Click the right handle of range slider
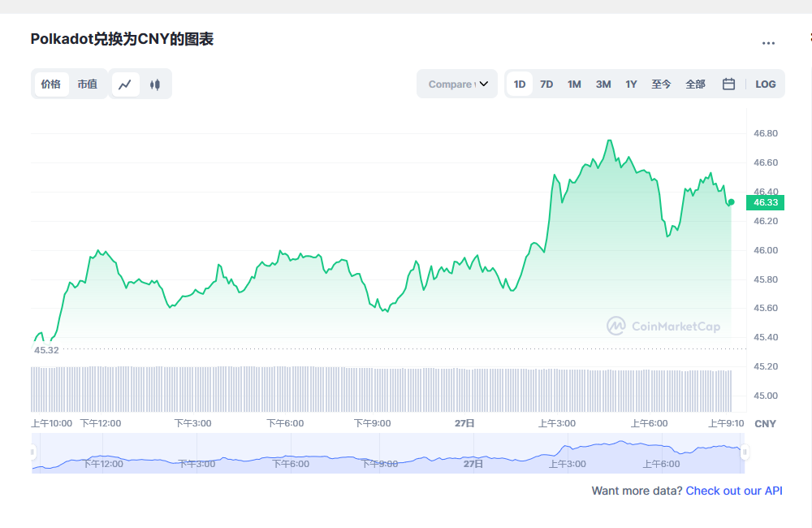This screenshot has height=528, width=812. click(745, 452)
